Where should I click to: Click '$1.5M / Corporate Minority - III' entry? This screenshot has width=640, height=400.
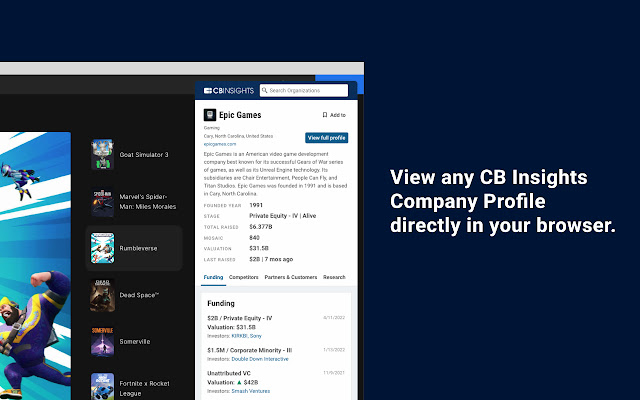pyautogui.click(x=249, y=350)
